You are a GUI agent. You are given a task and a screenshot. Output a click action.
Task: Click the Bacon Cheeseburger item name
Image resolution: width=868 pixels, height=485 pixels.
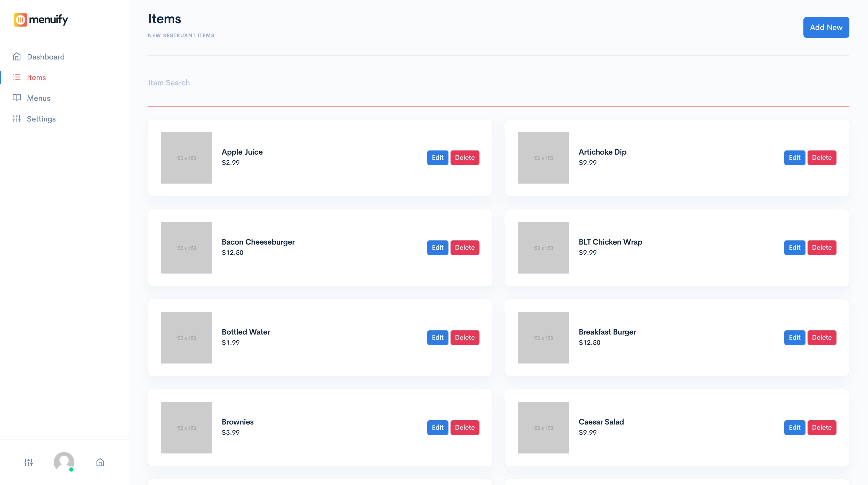[258, 242]
